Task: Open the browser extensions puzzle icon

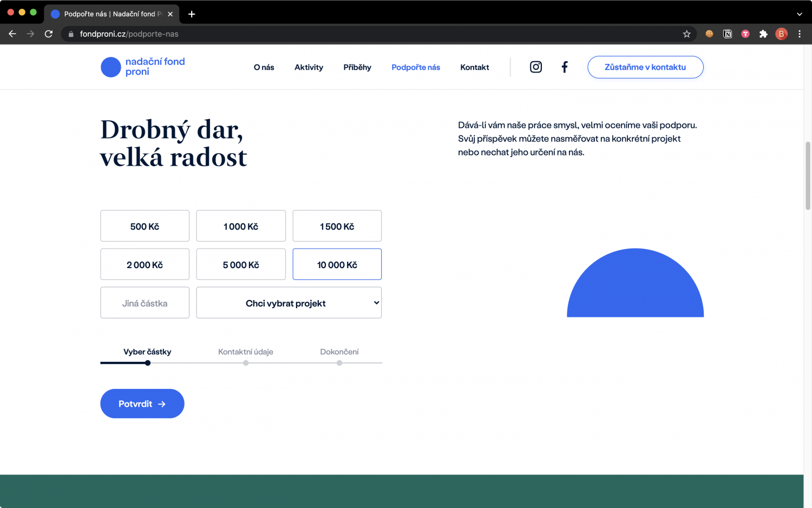Action: 763,34
